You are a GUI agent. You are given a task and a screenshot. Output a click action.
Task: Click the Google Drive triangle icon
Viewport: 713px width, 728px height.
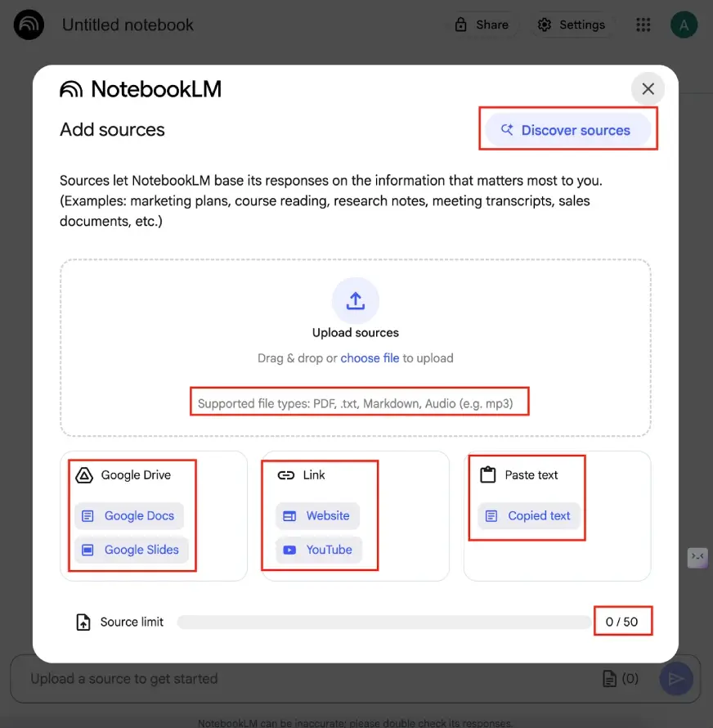click(84, 475)
